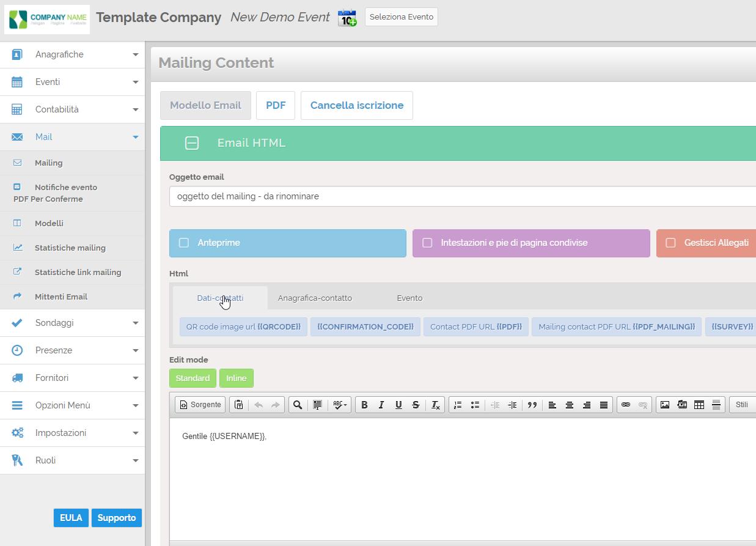
Task: Insert a table using the toolbar icon
Action: pos(699,405)
